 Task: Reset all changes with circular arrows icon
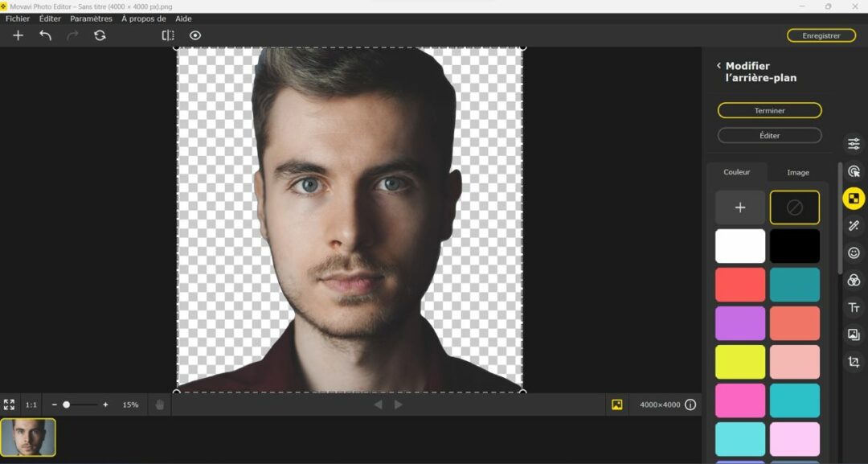tap(100, 35)
